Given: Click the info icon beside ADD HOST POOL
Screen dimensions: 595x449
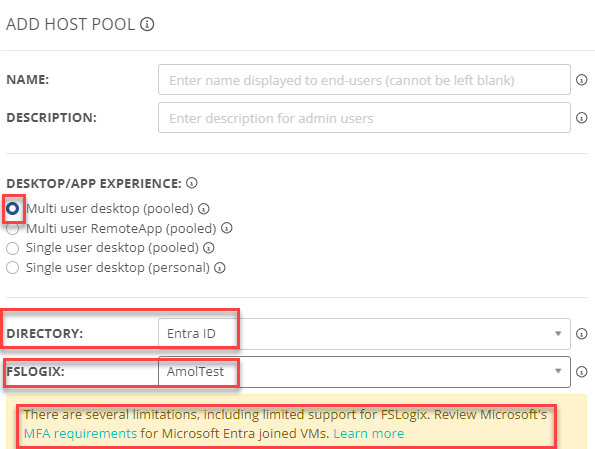Looking at the screenshot, I should pyautogui.click(x=147, y=24).
